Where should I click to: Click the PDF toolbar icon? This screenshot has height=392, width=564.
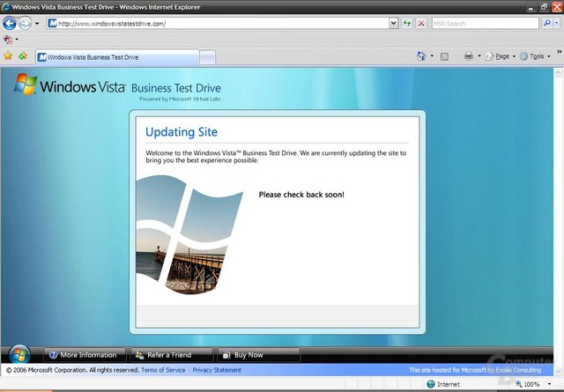coord(8,39)
